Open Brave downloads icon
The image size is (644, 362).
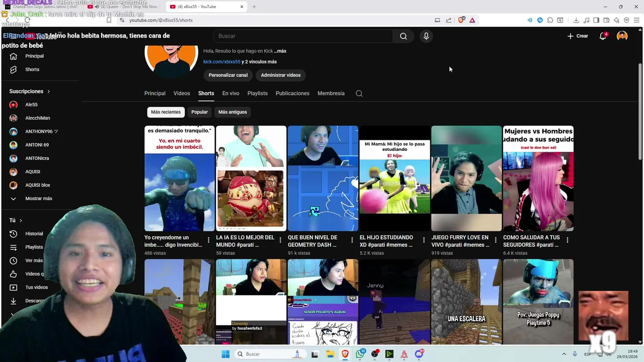(576, 20)
